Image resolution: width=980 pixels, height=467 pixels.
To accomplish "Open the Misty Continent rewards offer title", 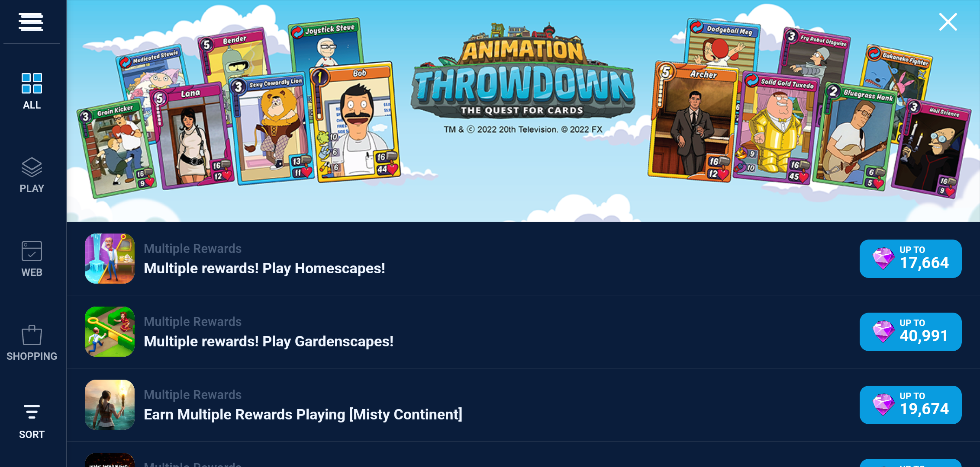I will pos(303,415).
